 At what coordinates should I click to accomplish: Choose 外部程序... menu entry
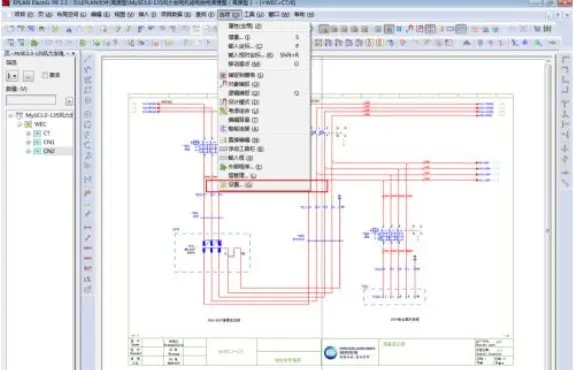265,167
